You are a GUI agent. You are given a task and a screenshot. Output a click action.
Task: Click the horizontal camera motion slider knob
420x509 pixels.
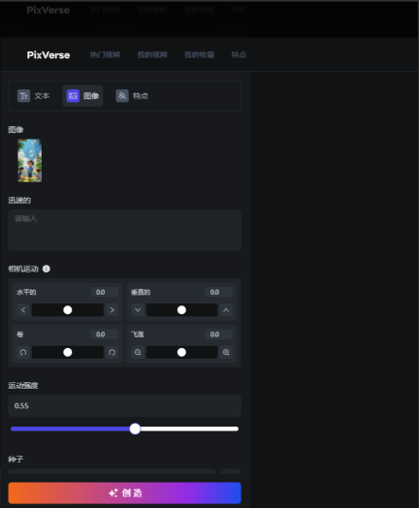(68, 310)
